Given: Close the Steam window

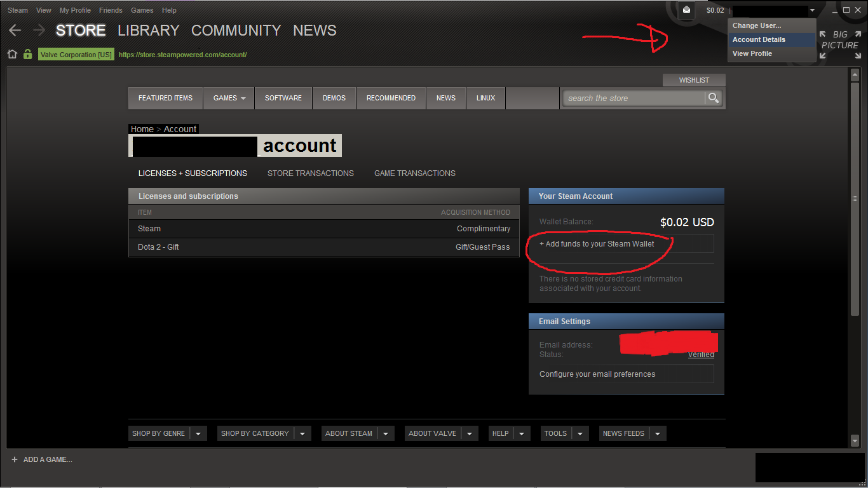Looking at the screenshot, I should pos(858,10).
